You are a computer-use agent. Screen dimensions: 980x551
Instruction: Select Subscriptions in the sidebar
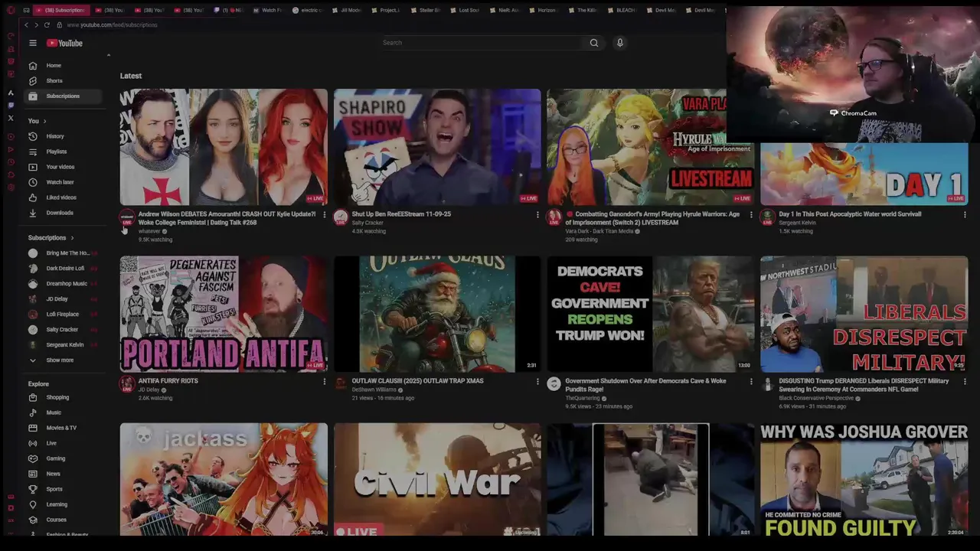pos(64,96)
